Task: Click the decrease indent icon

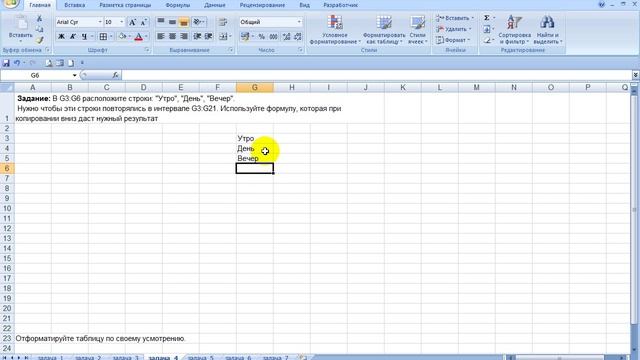Action: click(x=197, y=37)
